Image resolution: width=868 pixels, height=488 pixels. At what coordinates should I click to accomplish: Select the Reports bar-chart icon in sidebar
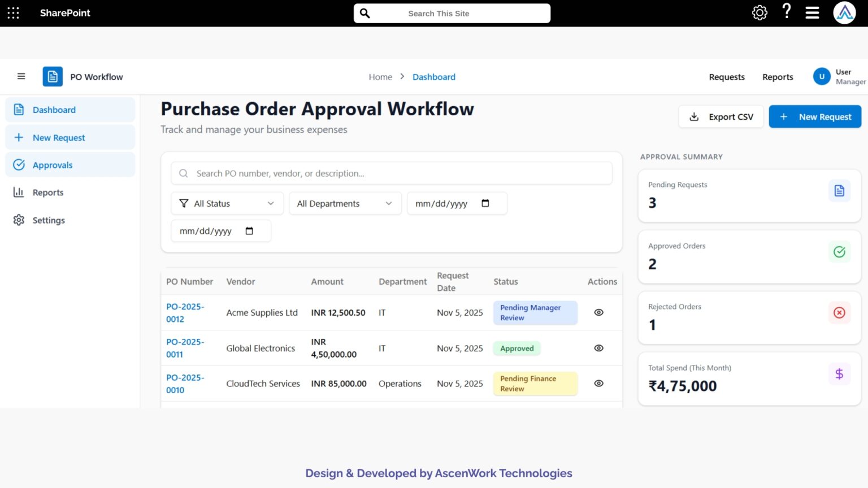tap(19, 192)
